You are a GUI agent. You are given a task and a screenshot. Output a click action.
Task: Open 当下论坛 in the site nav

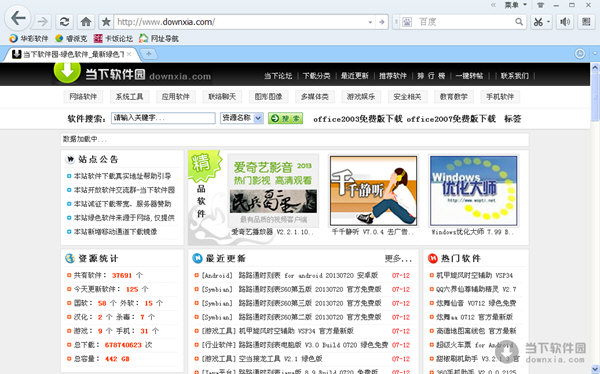point(278,76)
